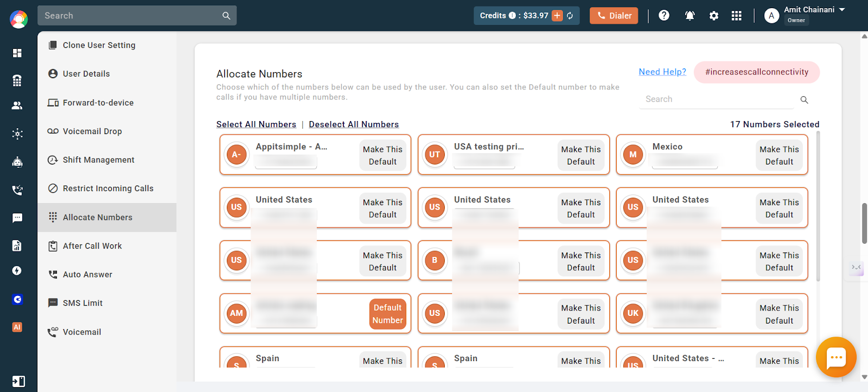Image resolution: width=868 pixels, height=392 pixels.
Task: Make the UK number the default
Action: coord(779,314)
